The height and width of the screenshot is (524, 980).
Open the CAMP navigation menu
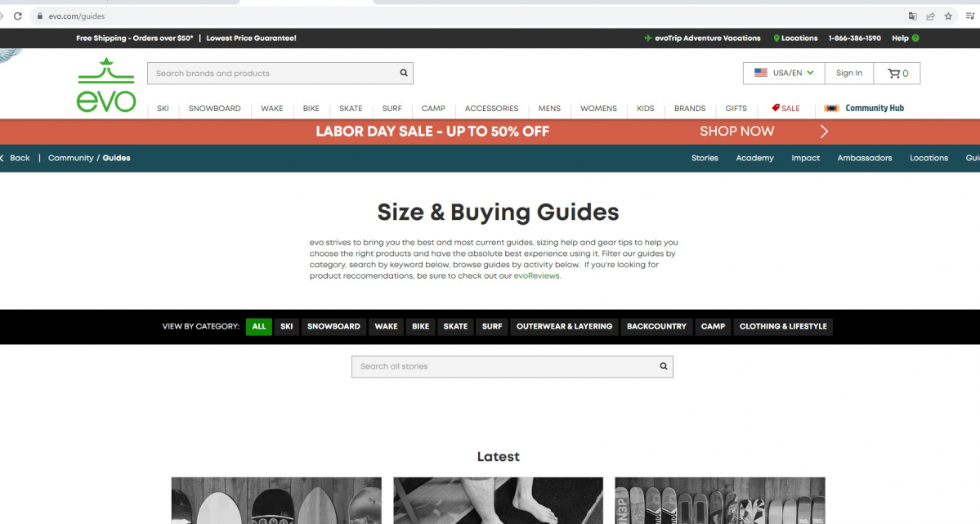coord(433,108)
